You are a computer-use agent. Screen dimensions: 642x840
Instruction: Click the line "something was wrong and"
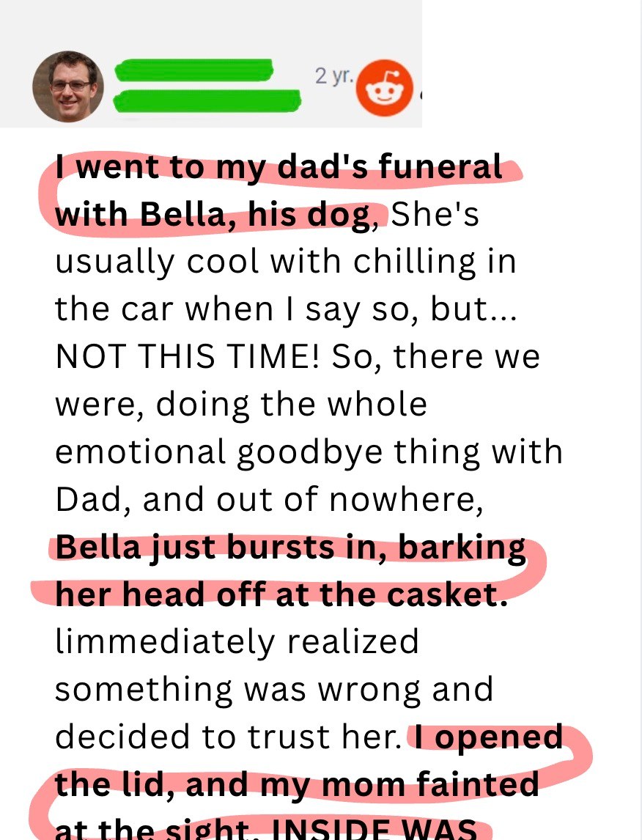pyautogui.click(x=274, y=690)
